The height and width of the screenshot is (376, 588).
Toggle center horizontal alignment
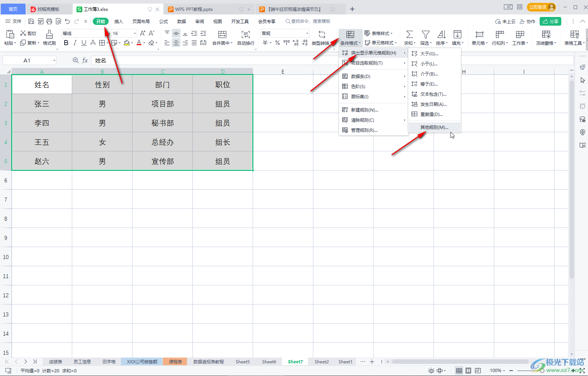point(176,43)
